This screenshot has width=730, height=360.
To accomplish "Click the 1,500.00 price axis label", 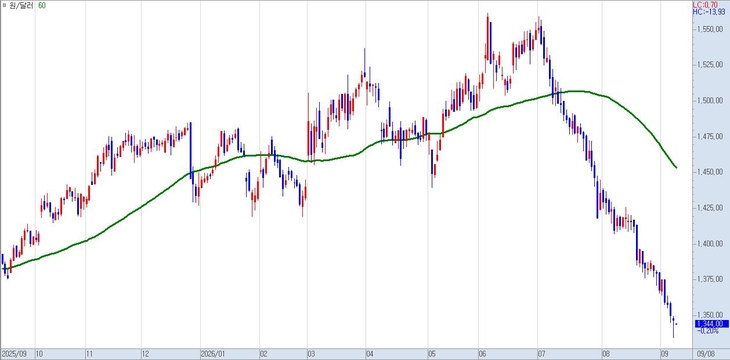I will pyautogui.click(x=710, y=100).
